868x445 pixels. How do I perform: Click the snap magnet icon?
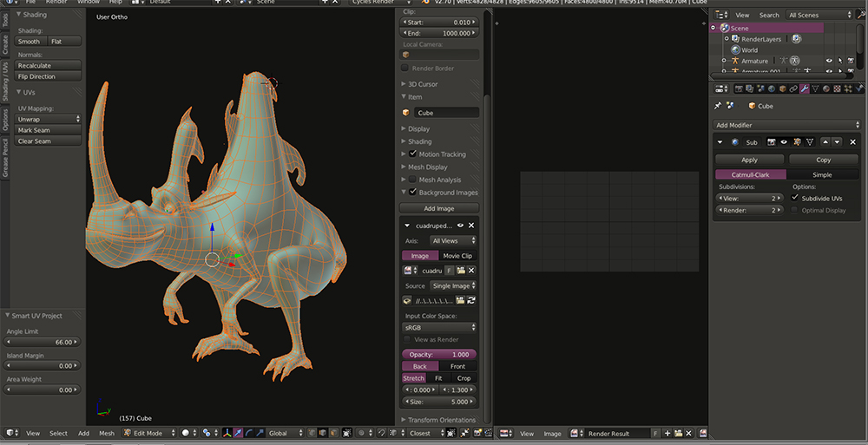382,433
